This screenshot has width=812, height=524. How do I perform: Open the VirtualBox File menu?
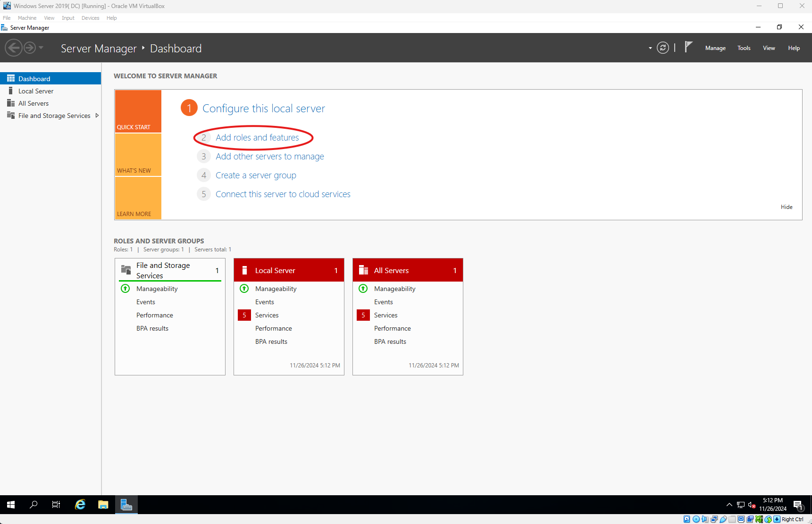[7, 18]
